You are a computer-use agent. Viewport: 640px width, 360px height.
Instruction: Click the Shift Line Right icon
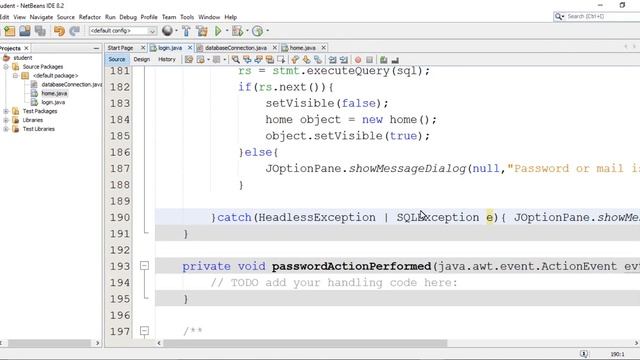pyautogui.click(x=344, y=60)
